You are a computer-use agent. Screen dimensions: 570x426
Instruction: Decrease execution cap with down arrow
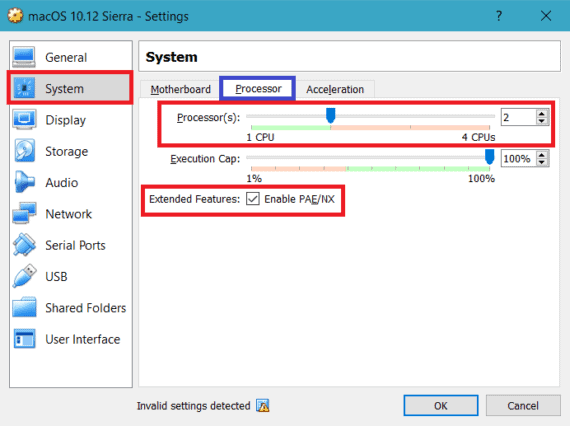[x=542, y=162]
